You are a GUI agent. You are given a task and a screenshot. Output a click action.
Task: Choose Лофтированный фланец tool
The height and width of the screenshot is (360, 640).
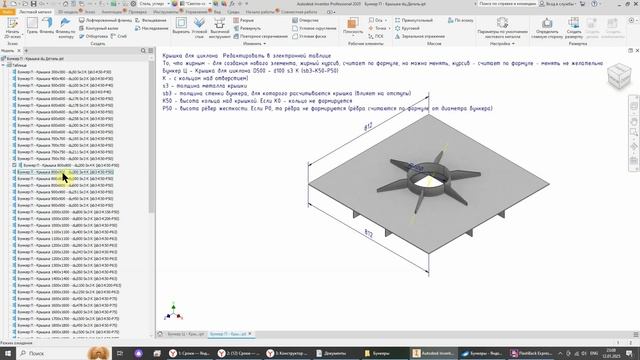click(x=105, y=20)
